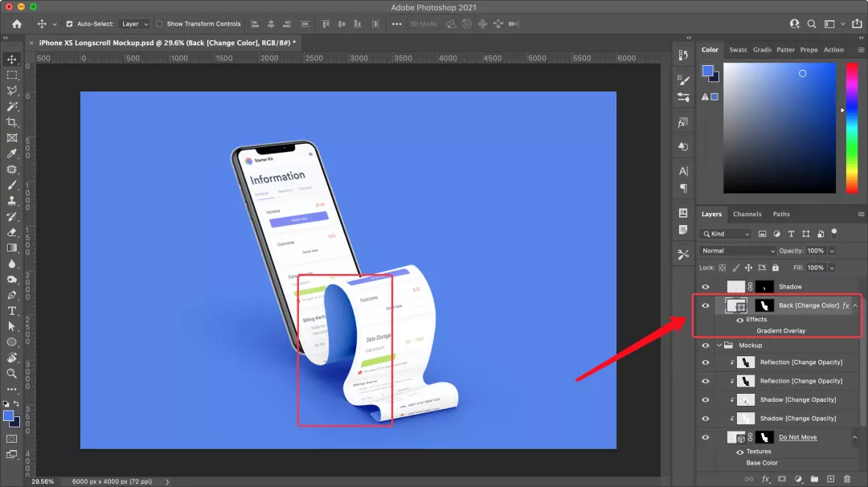The image size is (868, 487).
Task: Open the Auto-Select Layer dropdown
Action: (x=134, y=24)
